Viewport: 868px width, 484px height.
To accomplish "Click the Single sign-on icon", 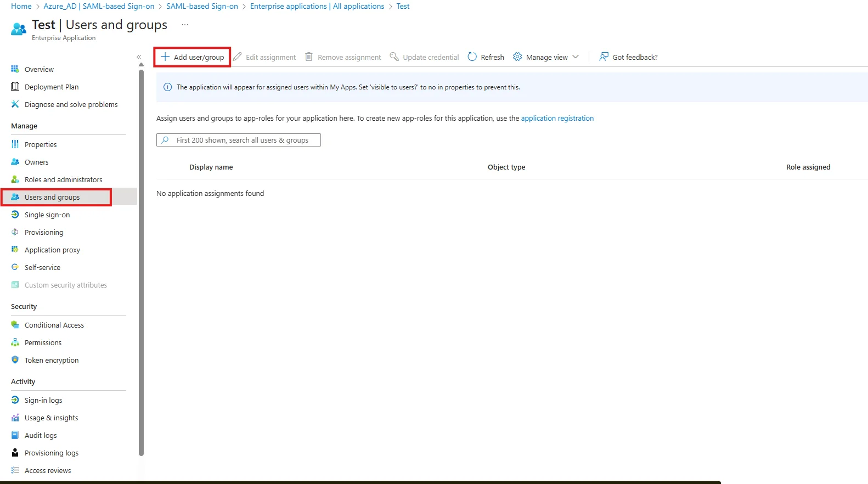I will [x=15, y=215].
